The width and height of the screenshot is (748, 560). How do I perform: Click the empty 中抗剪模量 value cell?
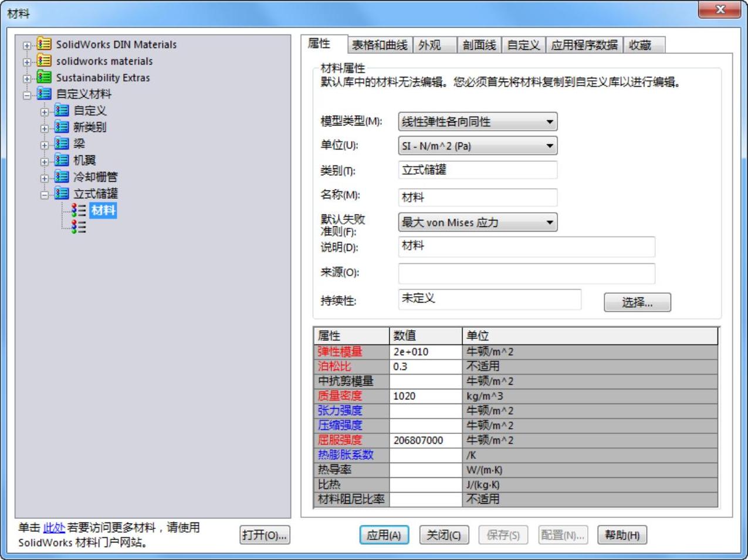pyautogui.click(x=426, y=381)
